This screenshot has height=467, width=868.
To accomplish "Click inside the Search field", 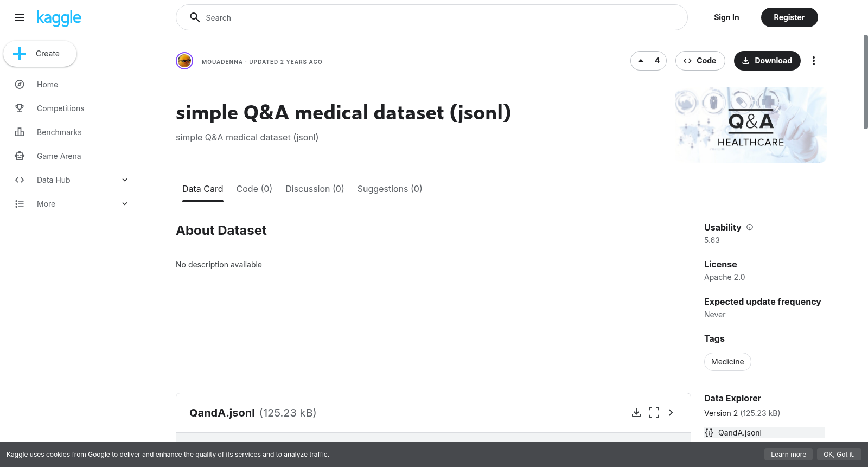I will [x=432, y=17].
